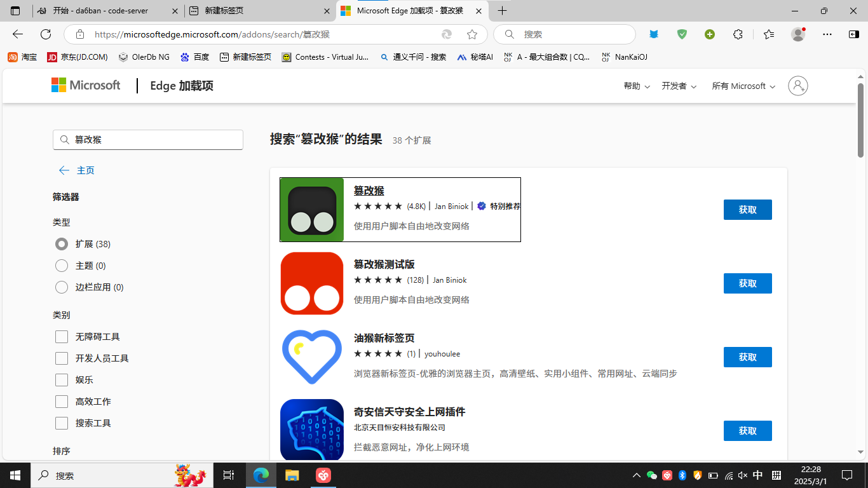
Task: Return to 主页 via back link
Action: tap(77, 170)
